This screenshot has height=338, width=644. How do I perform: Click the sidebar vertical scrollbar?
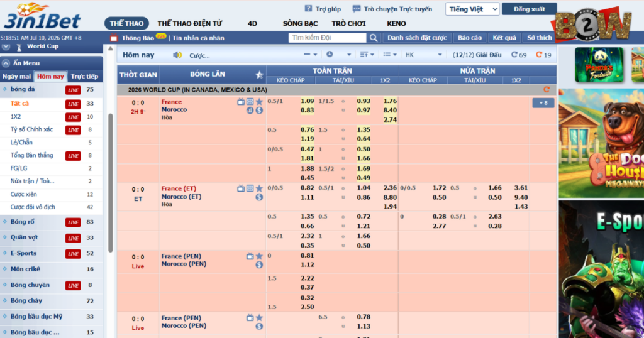tap(110, 183)
